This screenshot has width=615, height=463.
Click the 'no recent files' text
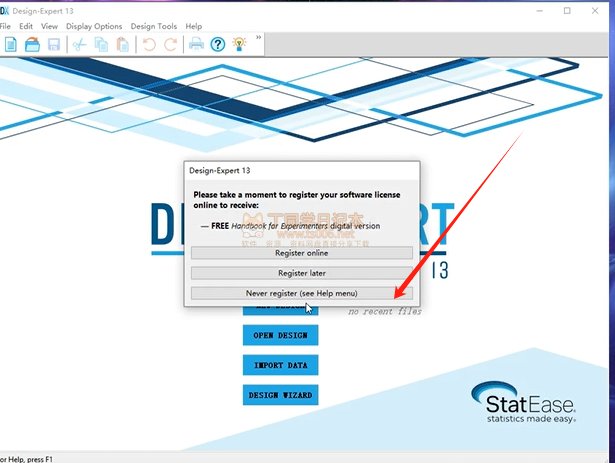(385, 312)
